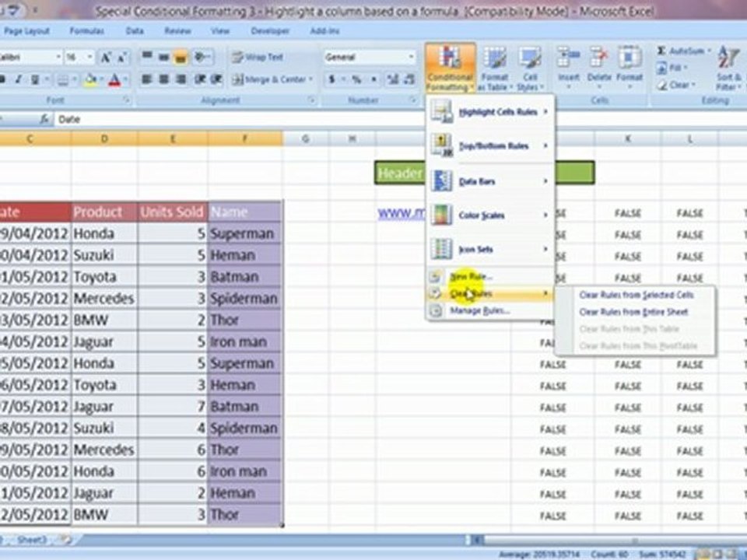
Task: Open the Conditional Formatting button
Action: coord(451,68)
